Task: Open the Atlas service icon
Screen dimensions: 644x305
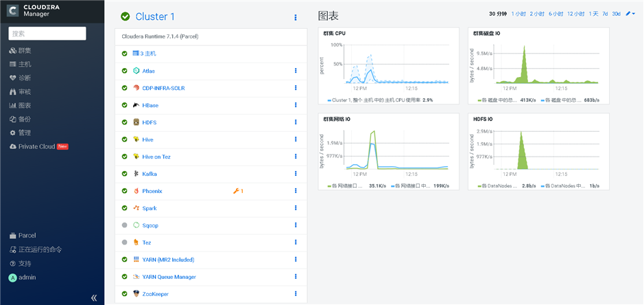Action: tap(136, 71)
